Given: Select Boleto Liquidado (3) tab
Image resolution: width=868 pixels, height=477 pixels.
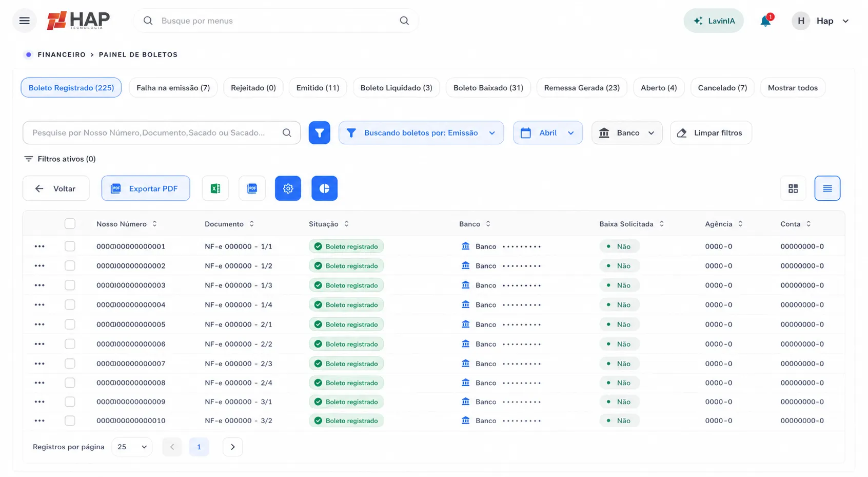Looking at the screenshot, I should coord(397,88).
